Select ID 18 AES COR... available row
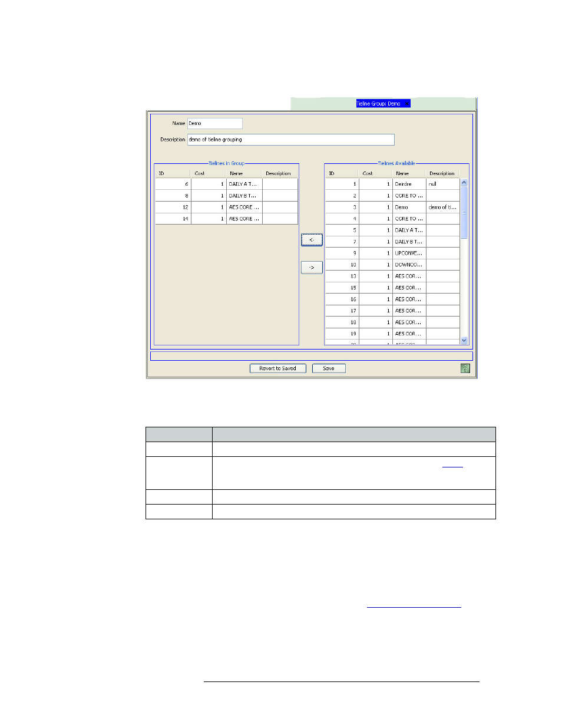 point(392,322)
